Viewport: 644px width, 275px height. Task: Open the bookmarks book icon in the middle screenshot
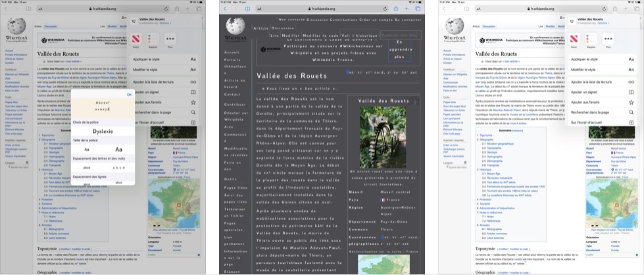[x=247, y=9]
